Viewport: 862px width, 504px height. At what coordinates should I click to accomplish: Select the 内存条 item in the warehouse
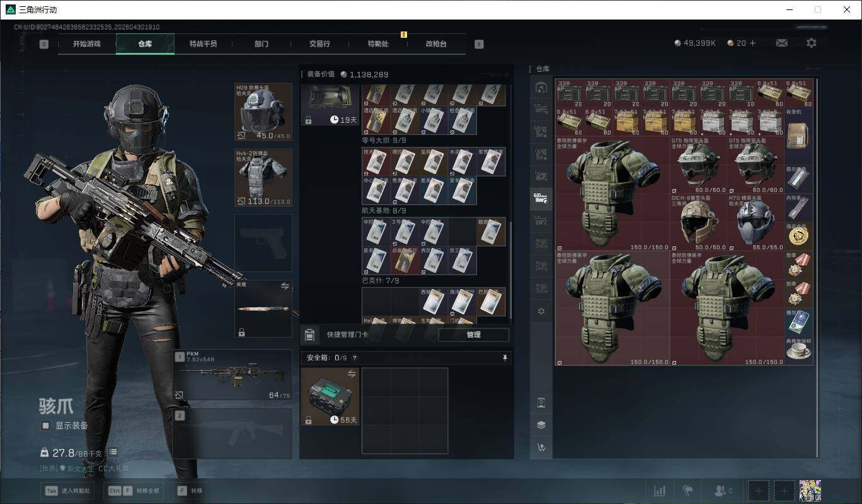(x=799, y=208)
